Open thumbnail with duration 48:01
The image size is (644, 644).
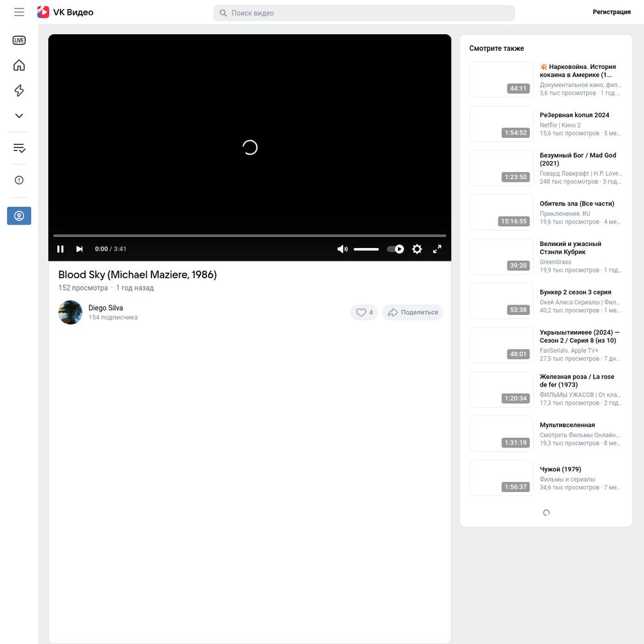(502, 345)
